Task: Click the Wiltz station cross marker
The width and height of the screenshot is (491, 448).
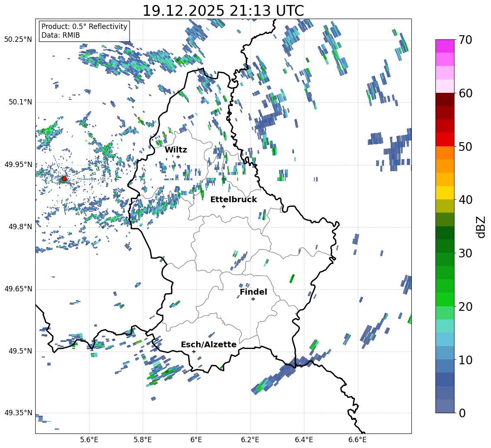Action: coord(178,157)
